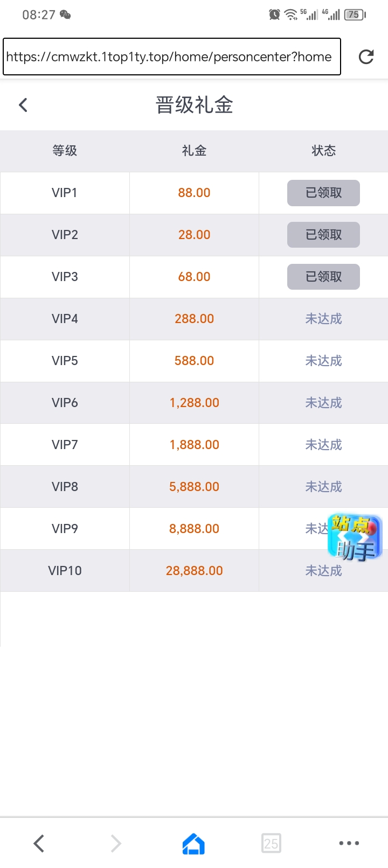Tap the 未达成 status for VIP4

(x=323, y=319)
